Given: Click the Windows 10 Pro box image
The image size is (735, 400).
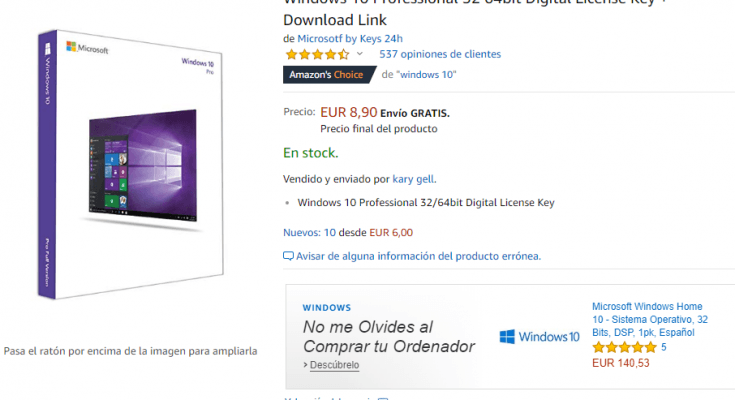Looking at the screenshot, I should click(x=130, y=165).
